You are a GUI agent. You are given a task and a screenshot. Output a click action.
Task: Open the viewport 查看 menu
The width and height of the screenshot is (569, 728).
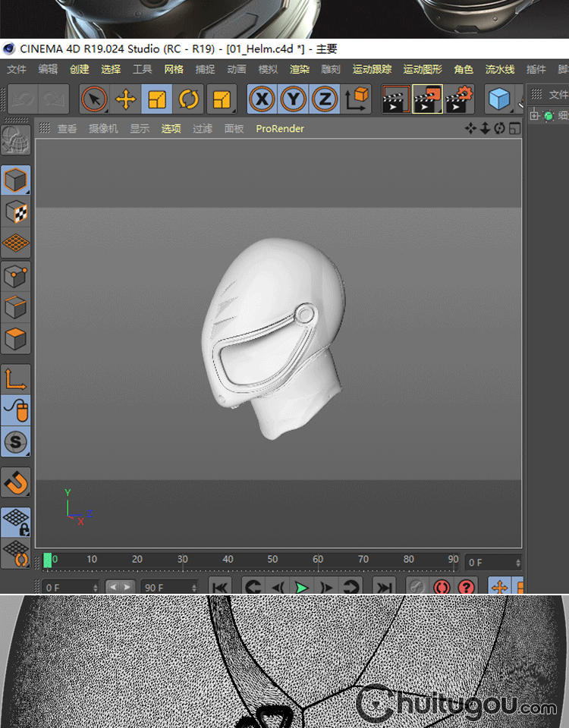pyautogui.click(x=67, y=129)
